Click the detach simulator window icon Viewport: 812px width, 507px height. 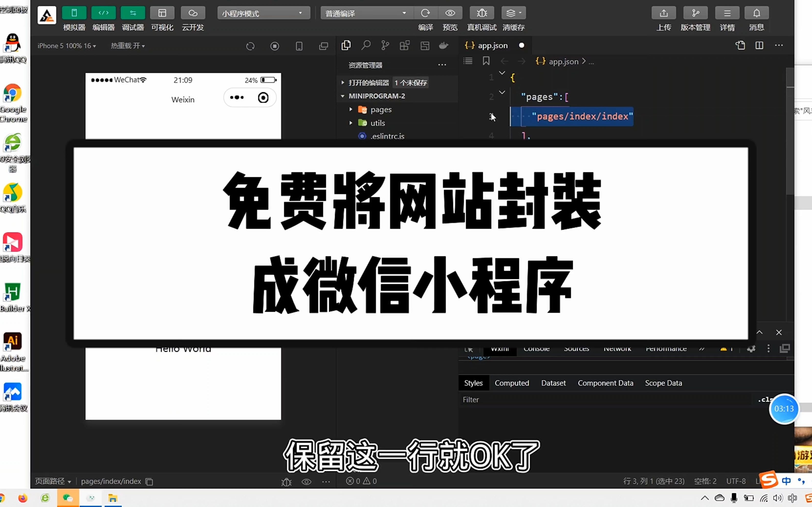pos(323,46)
